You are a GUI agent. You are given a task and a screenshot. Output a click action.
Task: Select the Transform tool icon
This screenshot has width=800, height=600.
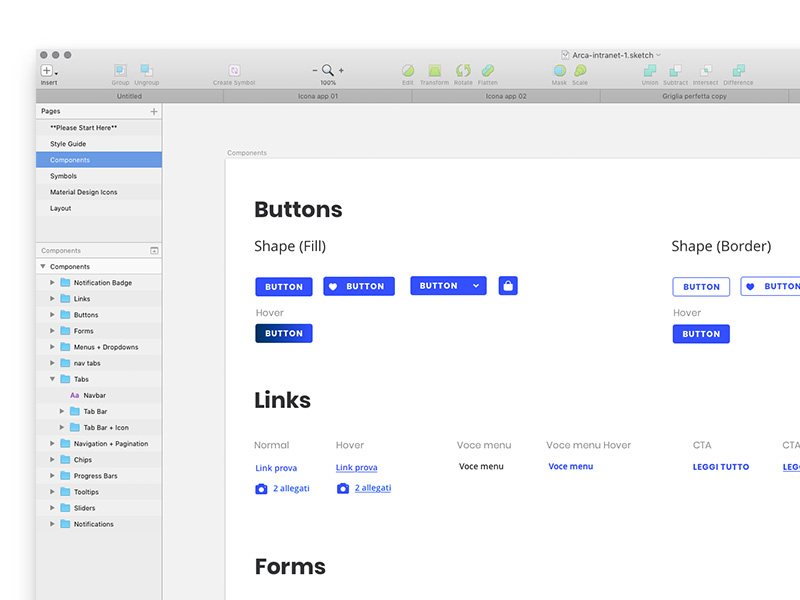tap(435, 70)
